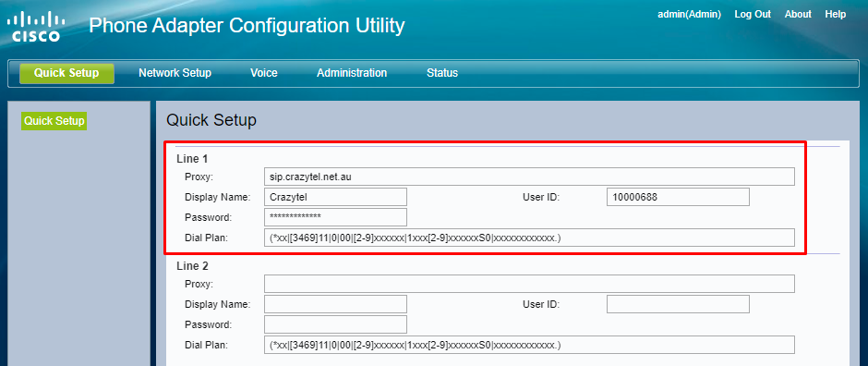Open the Quick Setup tab
Screen dimensions: 868x366
tap(66, 73)
